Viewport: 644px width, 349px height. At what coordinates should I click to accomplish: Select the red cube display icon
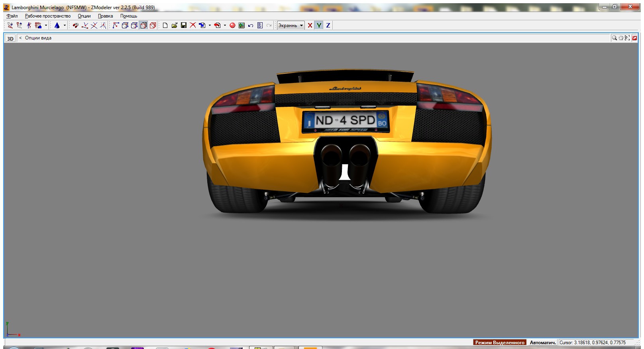pos(153,25)
